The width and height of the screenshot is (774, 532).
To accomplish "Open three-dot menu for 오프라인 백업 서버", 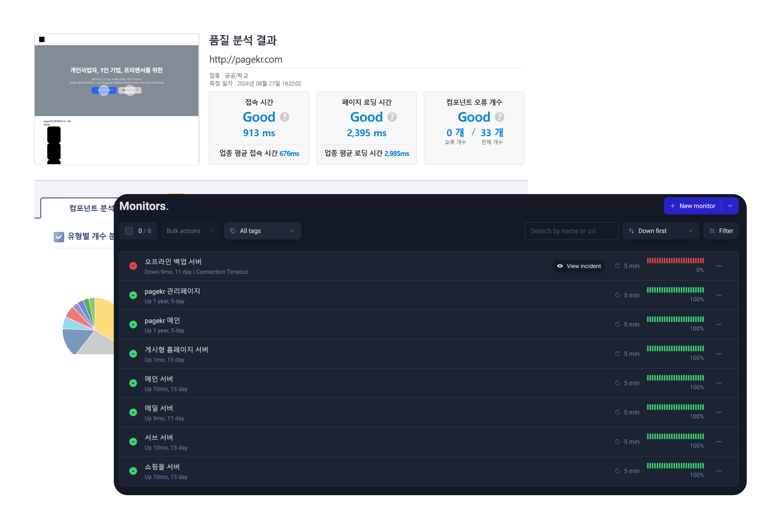I will pos(719,266).
